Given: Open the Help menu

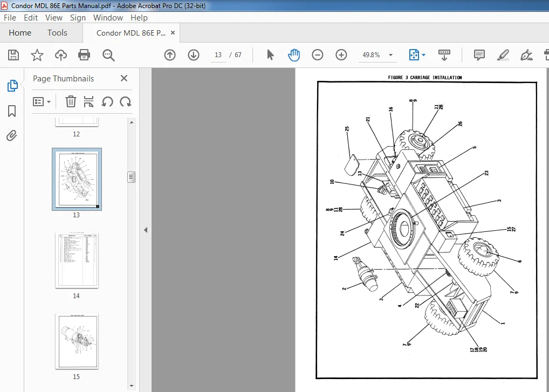Looking at the screenshot, I should pos(139,17).
